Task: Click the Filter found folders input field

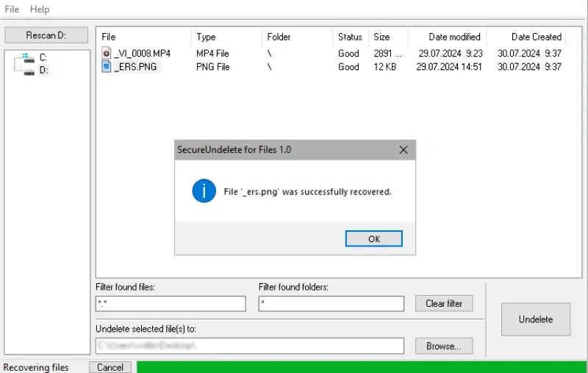Action: 331,304
